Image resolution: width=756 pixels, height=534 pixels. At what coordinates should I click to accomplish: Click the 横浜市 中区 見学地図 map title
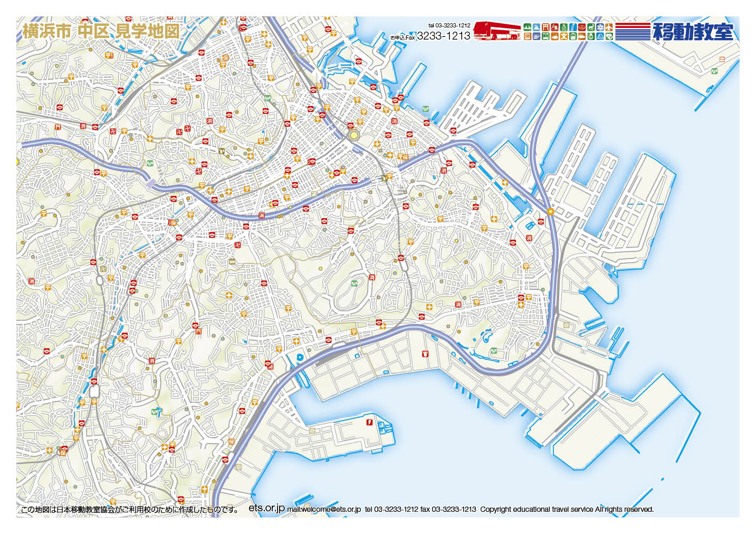point(100,31)
